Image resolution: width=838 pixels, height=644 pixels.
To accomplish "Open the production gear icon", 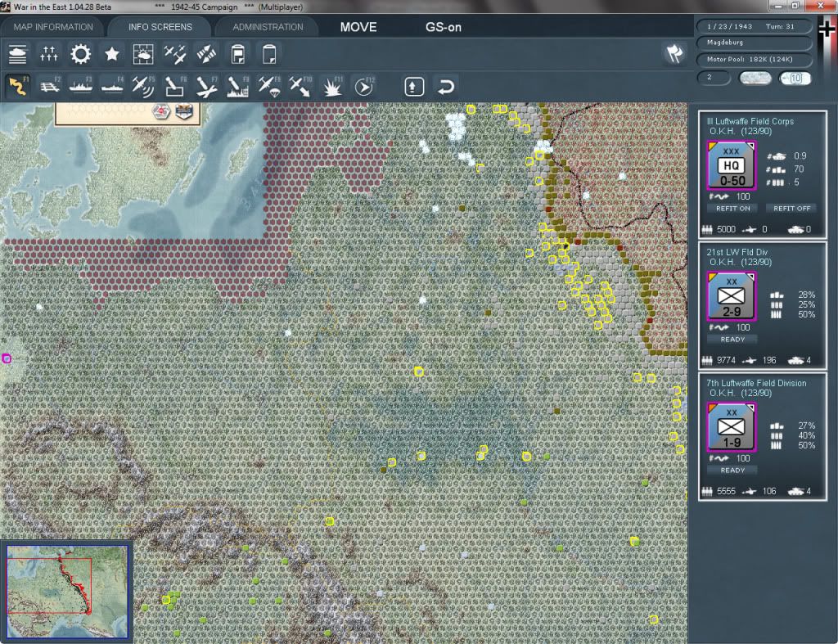I will (x=81, y=54).
